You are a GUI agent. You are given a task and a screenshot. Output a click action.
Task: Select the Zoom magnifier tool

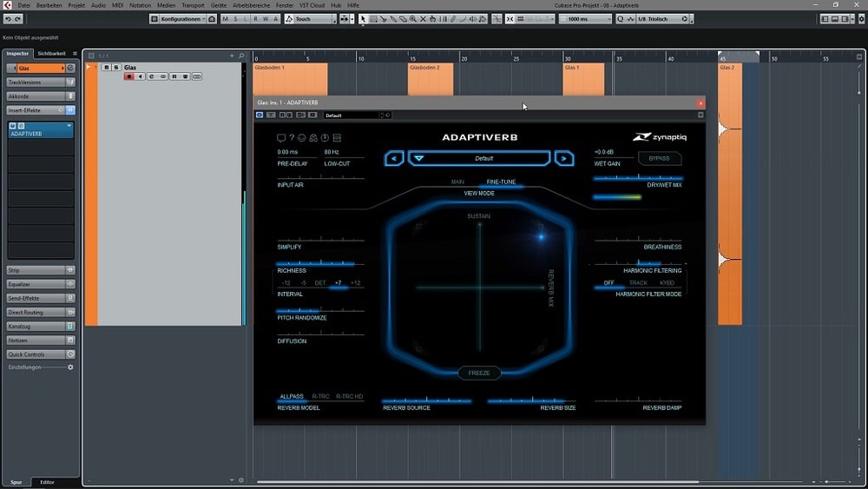tap(413, 19)
